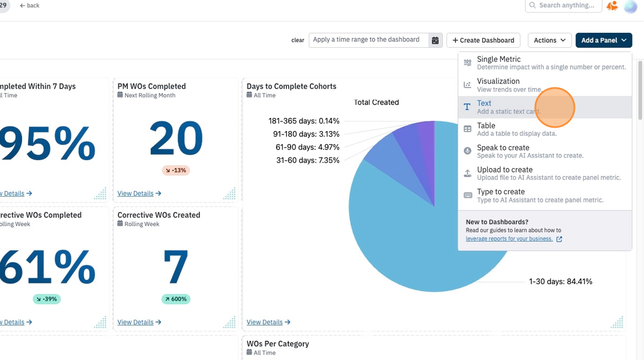The height and width of the screenshot is (360, 644).
Task: Click the calendar icon in time range field
Action: click(435, 40)
